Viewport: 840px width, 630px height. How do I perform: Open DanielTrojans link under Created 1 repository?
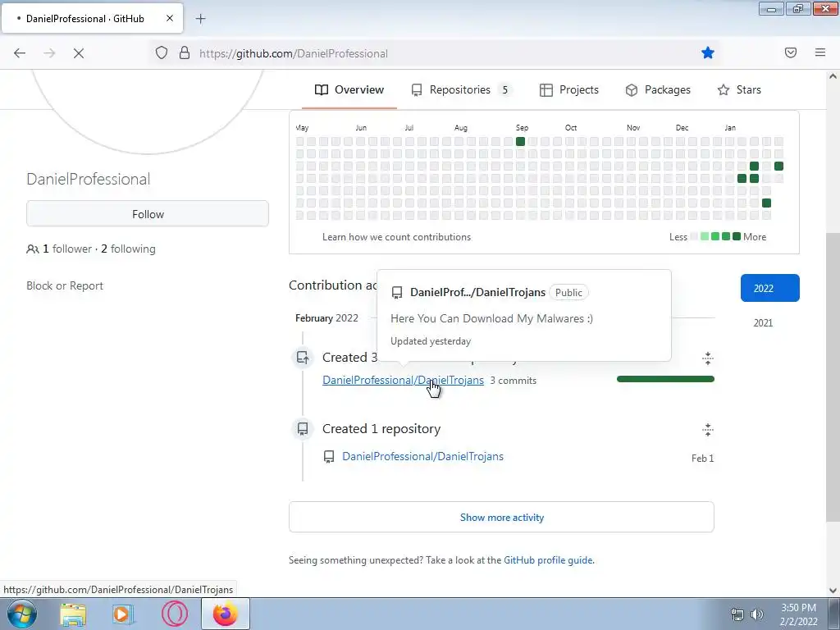[x=422, y=456]
